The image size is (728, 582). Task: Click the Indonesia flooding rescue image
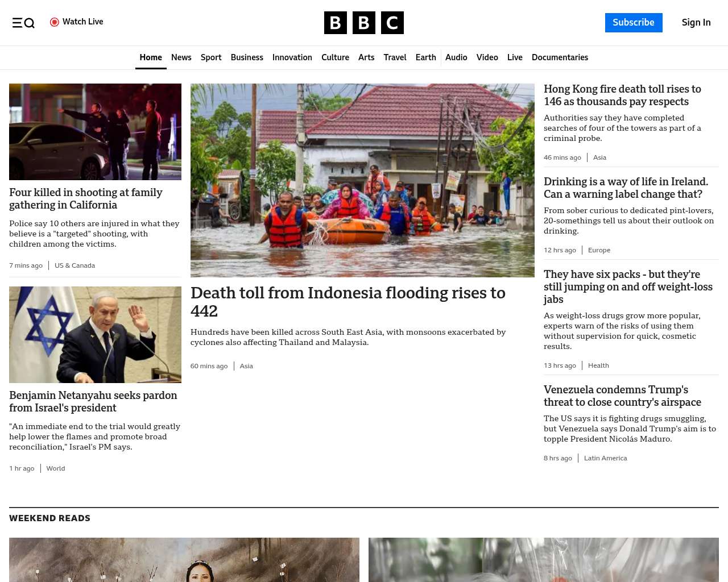pos(362,180)
